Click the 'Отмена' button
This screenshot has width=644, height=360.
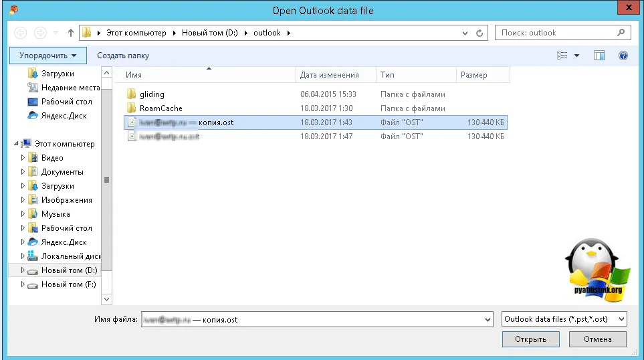coord(598,339)
